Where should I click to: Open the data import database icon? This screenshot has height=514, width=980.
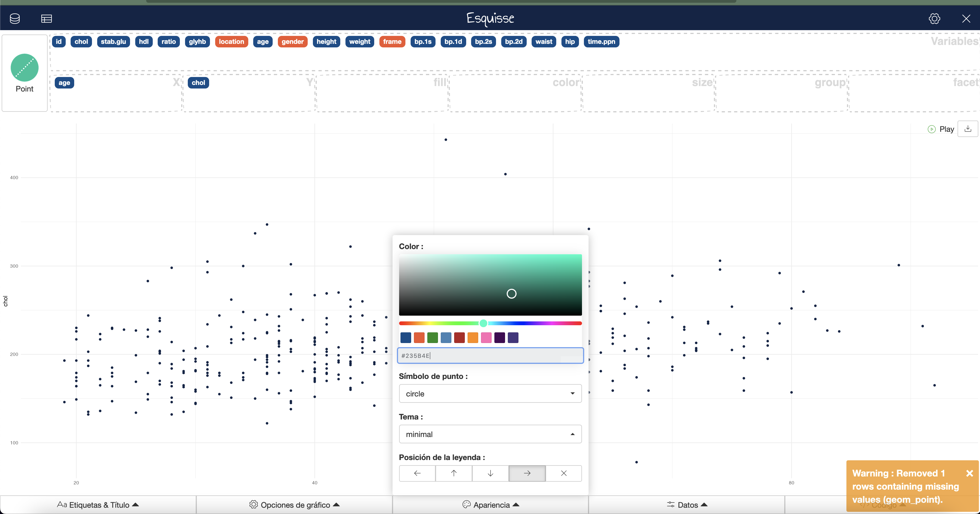(15, 18)
